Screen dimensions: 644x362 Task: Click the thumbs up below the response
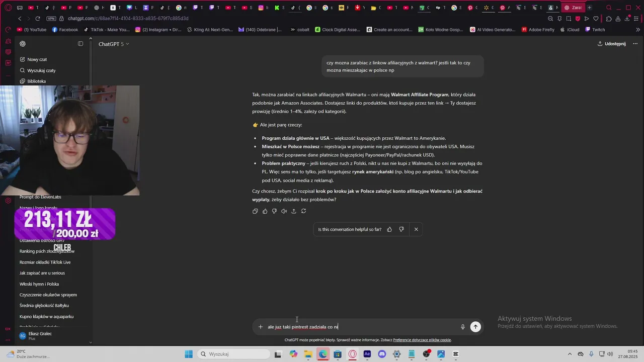[x=265, y=211]
